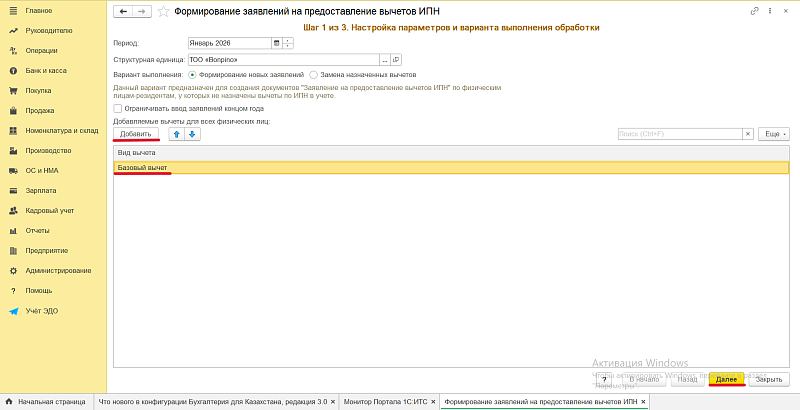
Task: Click the back navigation arrow
Action: pos(123,11)
